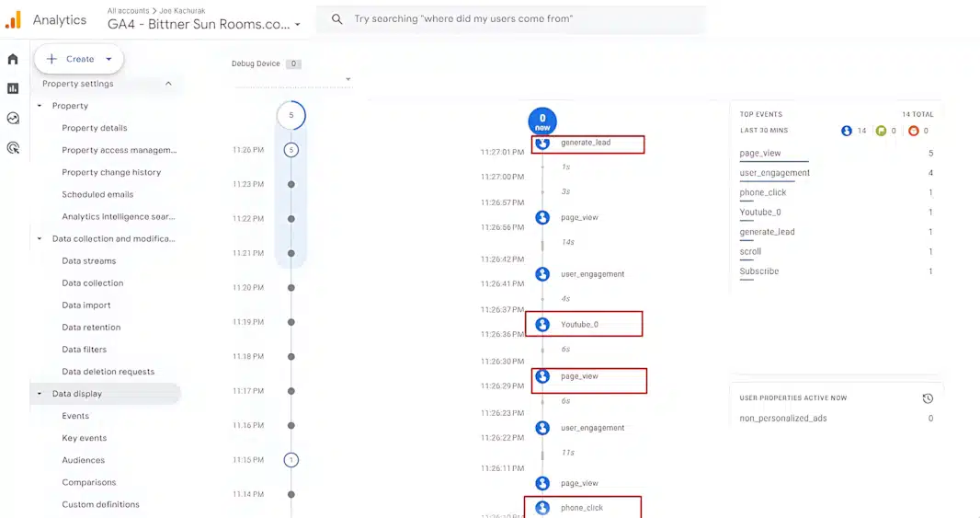Click the phone_click event in Top Events

763,193
